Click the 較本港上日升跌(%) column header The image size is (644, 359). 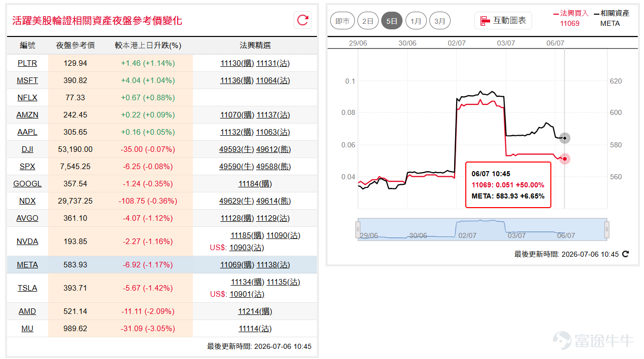pos(148,46)
